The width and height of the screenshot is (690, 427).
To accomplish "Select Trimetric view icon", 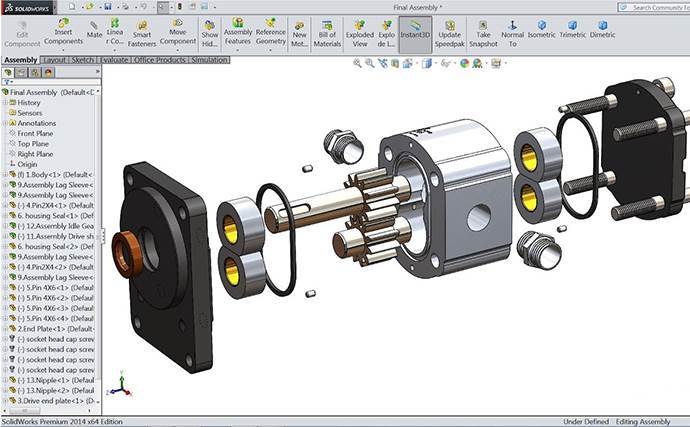I will [x=572, y=27].
